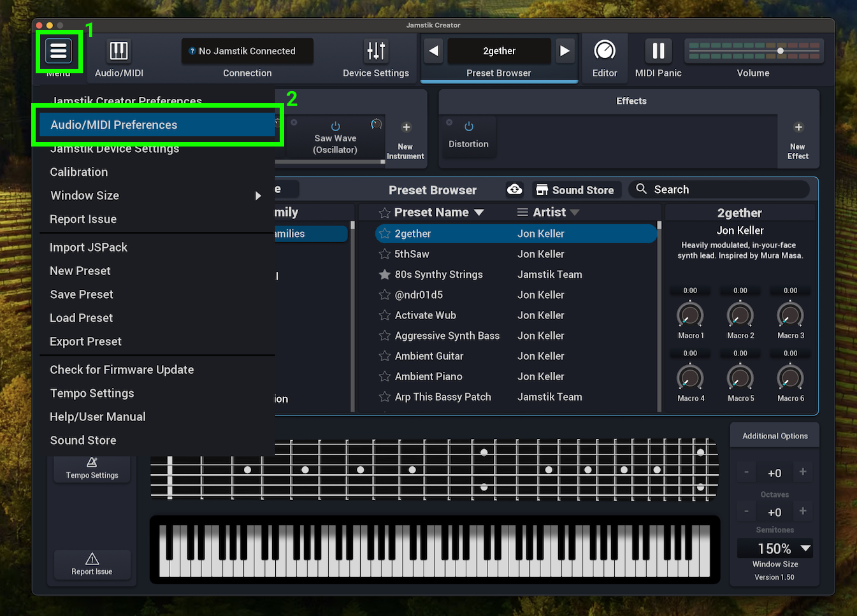Open the hamburger Menu icon

59,51
